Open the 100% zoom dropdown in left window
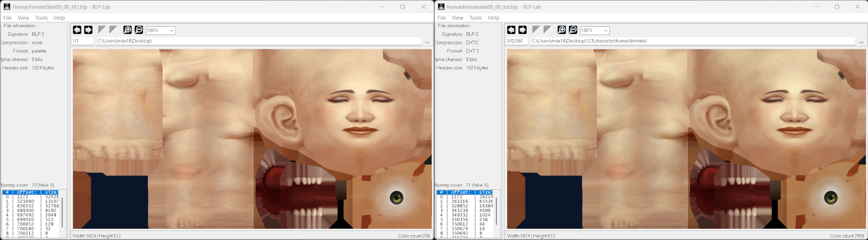Image resolution: width=868 pixels, height=240 pixels. click(x=172, y=30)
